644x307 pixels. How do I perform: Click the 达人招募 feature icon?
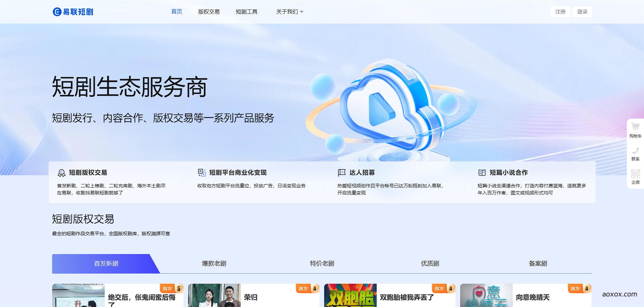coord(341,173)
